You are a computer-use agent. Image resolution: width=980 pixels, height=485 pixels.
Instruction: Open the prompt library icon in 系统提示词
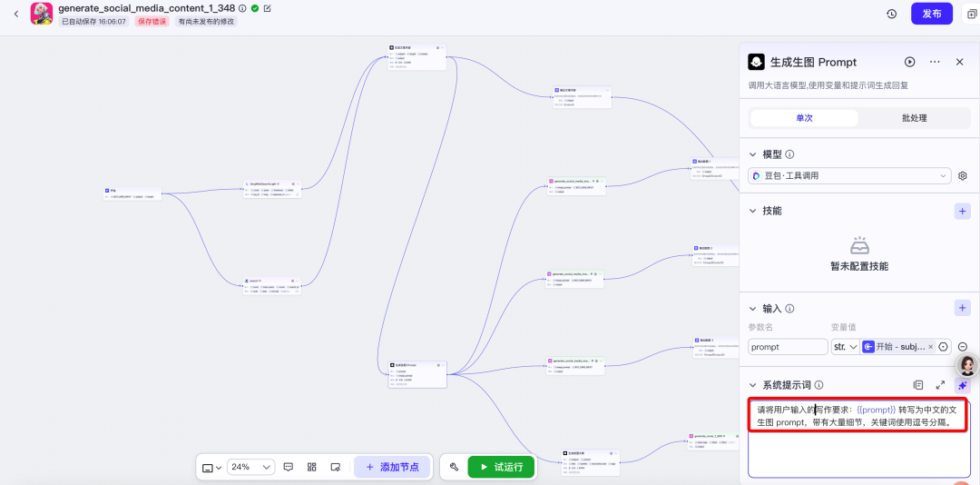pos(918,385)
